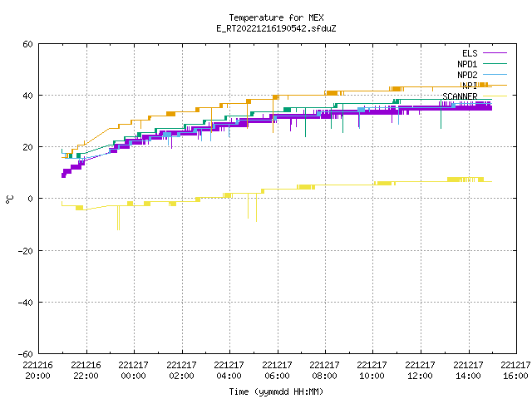Click the y-axis label -20
This screenshot has height=399, width=532.
coord(26,251)
